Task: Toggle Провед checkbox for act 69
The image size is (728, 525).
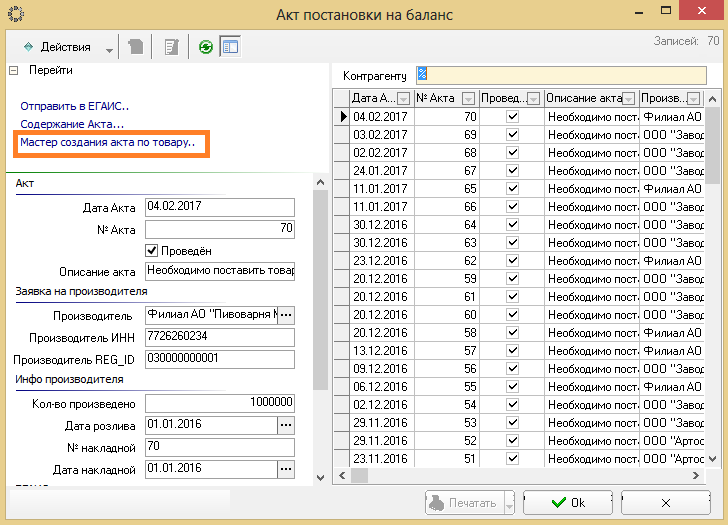Action: tap(512, 135)
